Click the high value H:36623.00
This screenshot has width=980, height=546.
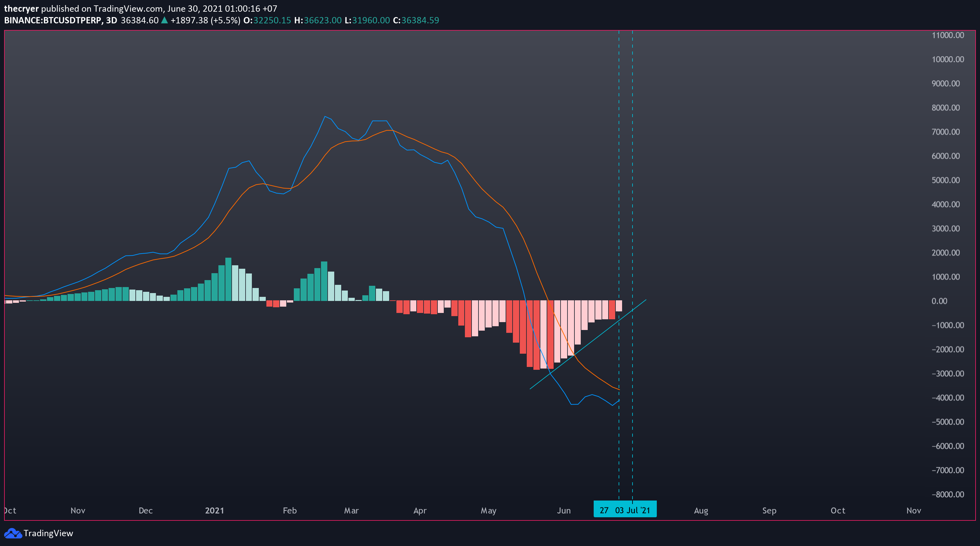pos(318,21)
